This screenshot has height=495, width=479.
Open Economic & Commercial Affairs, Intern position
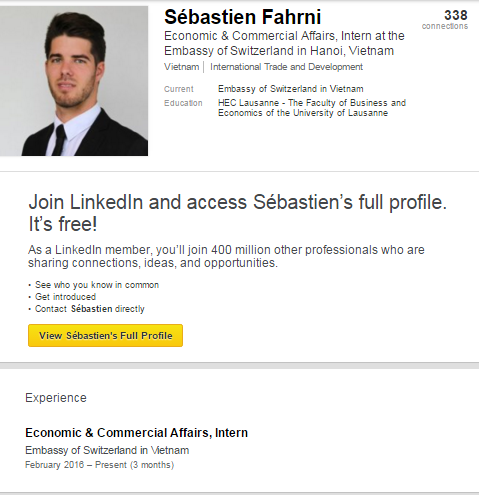click(136, 433)
